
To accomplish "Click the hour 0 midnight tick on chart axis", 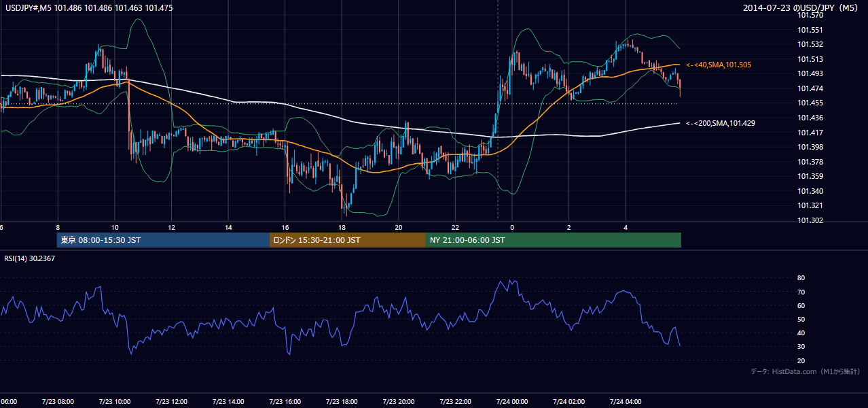I will (512, 228).
